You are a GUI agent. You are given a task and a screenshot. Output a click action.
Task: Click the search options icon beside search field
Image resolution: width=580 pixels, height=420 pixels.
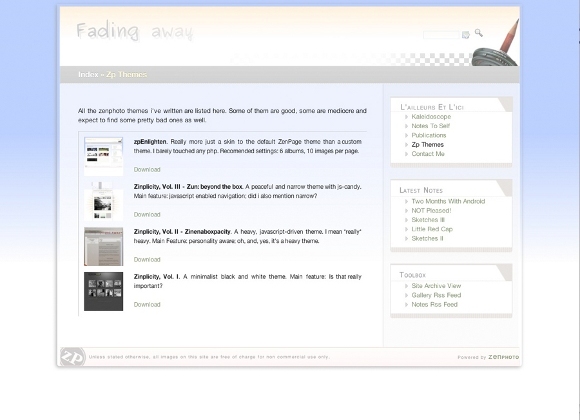pos(466,35)
